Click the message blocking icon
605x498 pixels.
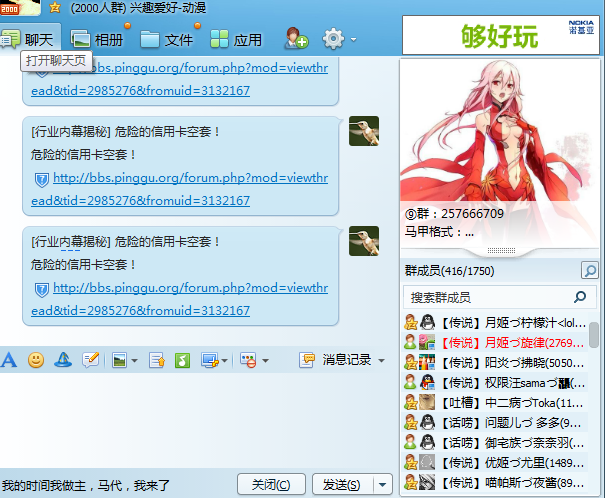coord(248,360)
